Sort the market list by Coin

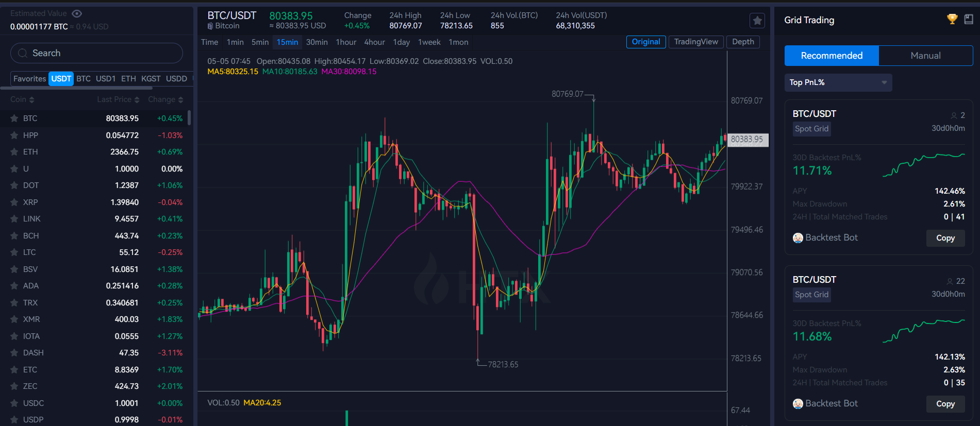tap(22, 99)
